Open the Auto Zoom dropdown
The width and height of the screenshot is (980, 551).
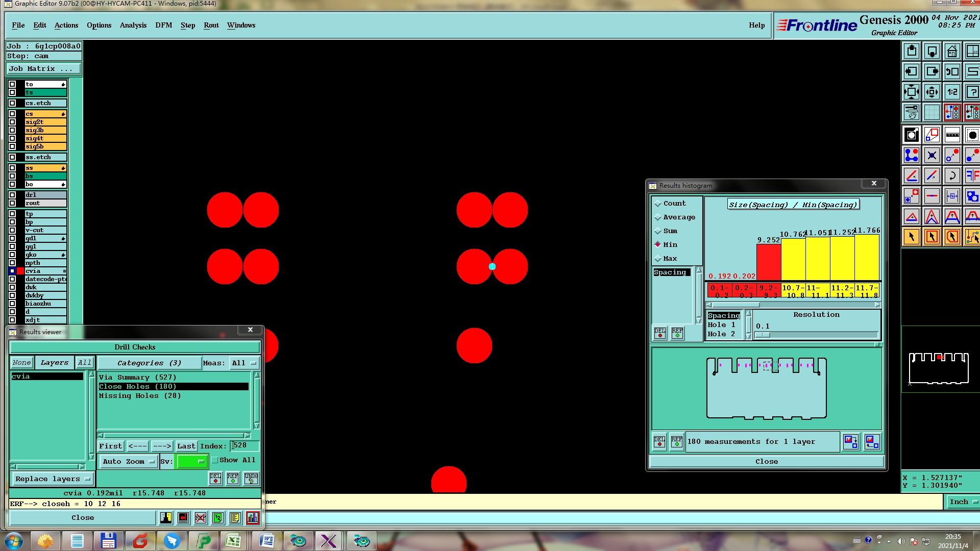point(129,462)
